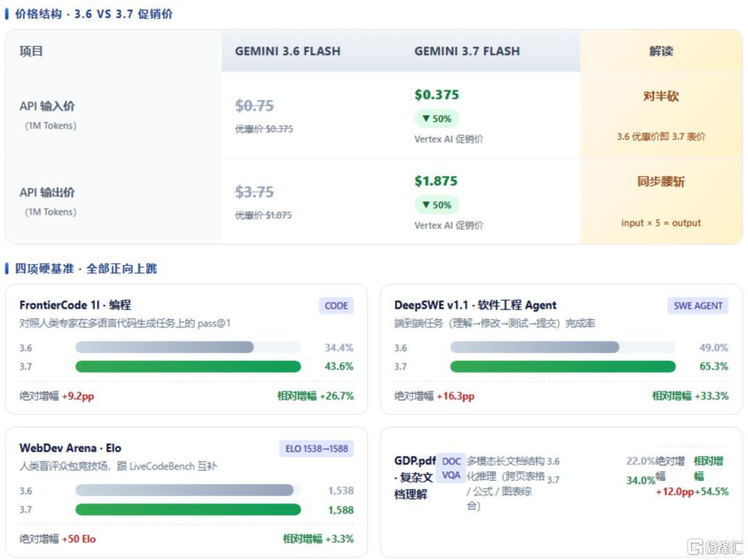
Task: Select the GEMINI 3.7 FLASH column header
Action: (467, 51)
